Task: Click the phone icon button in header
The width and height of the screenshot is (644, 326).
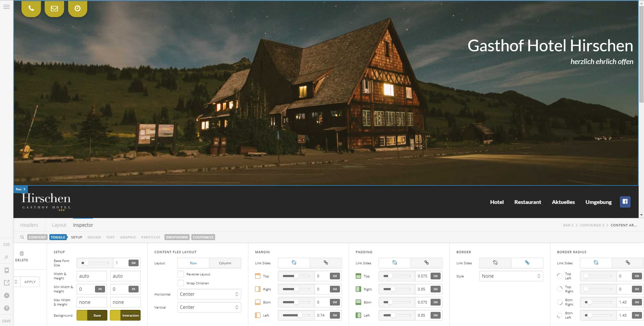Action: click(31, 9)
